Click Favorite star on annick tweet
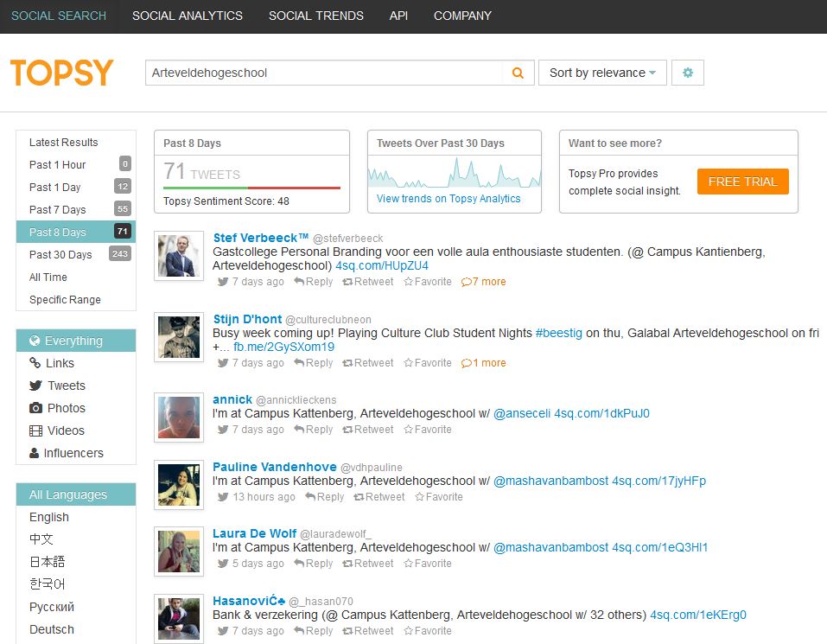This screenshot has width=827, height=644. (x=408, y=430)
